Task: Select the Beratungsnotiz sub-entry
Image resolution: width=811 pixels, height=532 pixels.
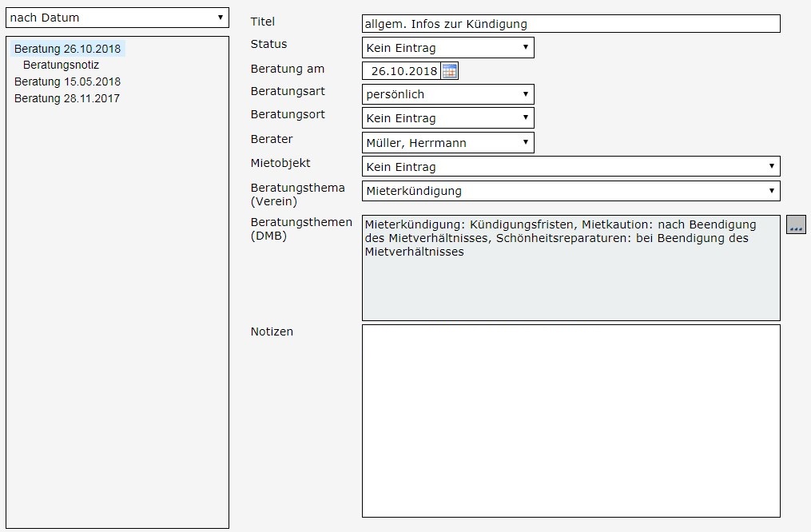Action: [61, 66]
